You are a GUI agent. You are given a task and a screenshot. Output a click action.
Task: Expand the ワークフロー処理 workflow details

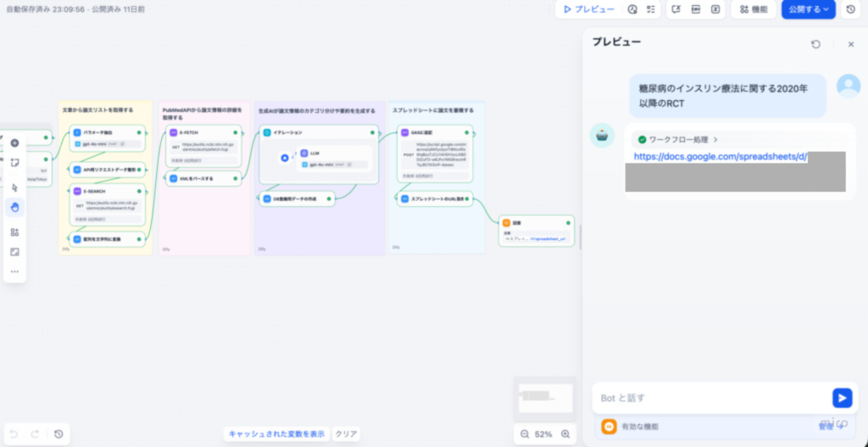(678, 139)
